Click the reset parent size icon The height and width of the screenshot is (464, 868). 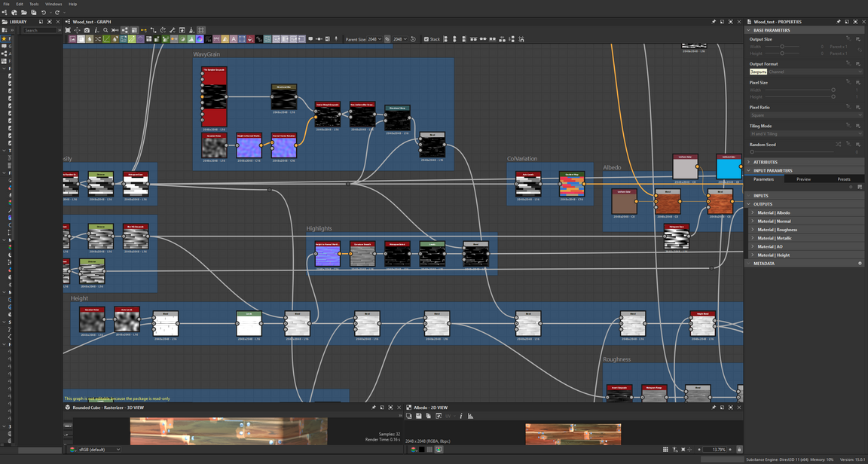[413, 39]
